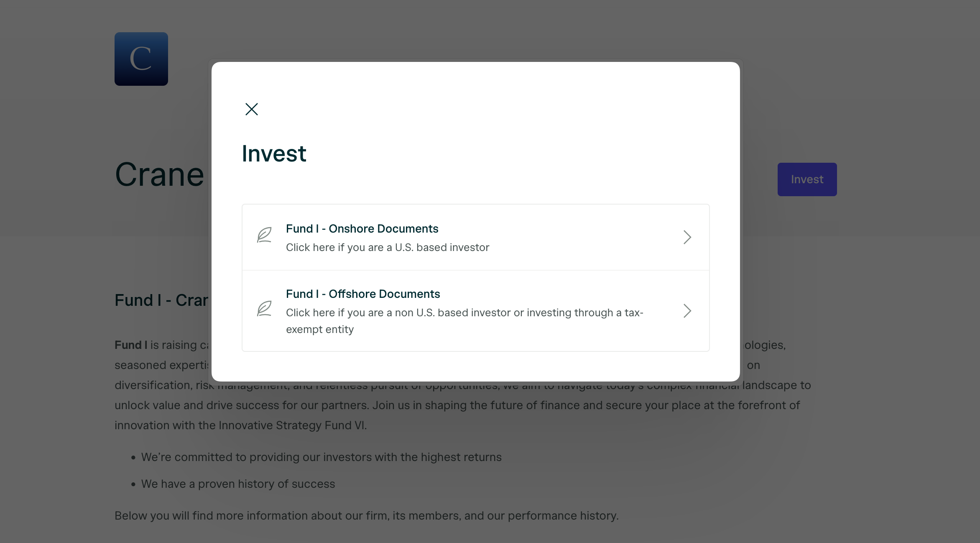Open Fund I - Offshore Documents
The image size is (980, 543).
(x=363, y=294)
